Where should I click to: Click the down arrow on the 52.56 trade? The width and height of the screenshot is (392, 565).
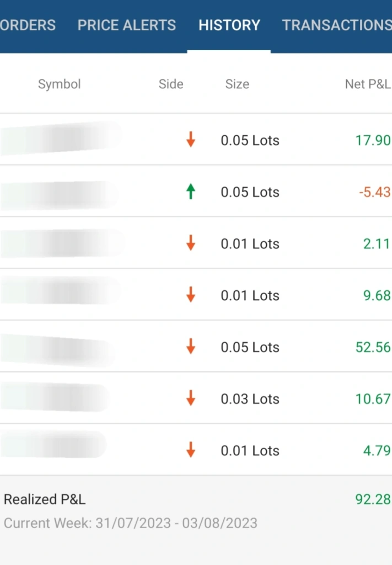click(191, 347)
